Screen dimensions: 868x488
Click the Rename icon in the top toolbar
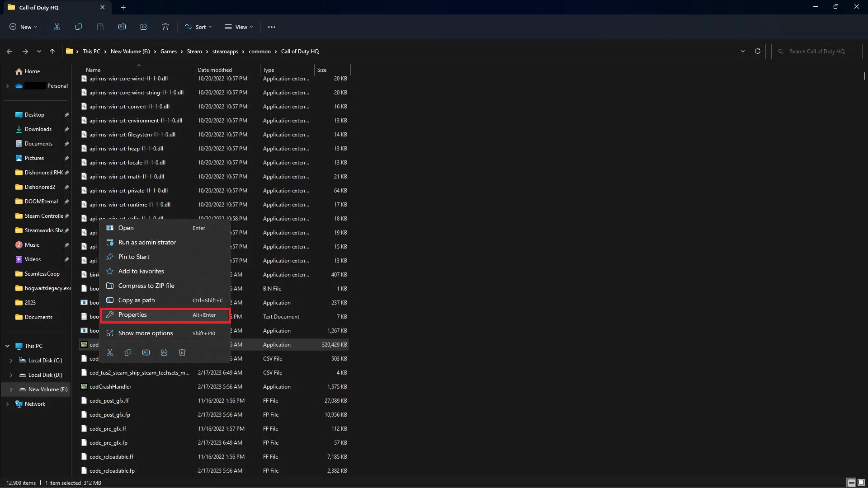[122, 27]
